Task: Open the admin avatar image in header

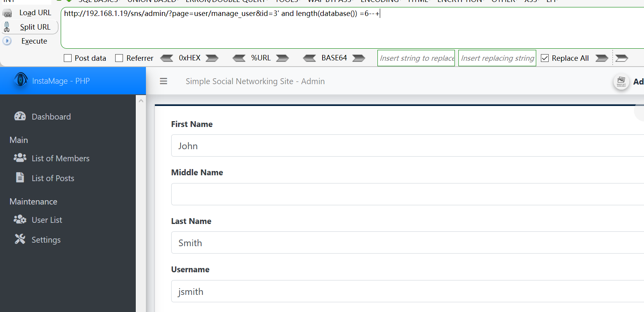Action: [621, 82]
